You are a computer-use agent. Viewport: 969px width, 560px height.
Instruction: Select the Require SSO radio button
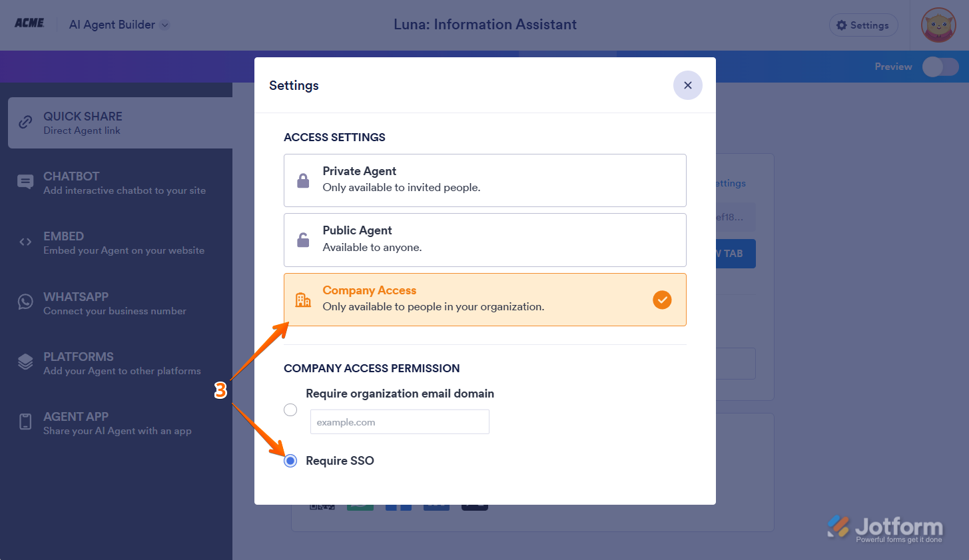[x=290, y=461]
